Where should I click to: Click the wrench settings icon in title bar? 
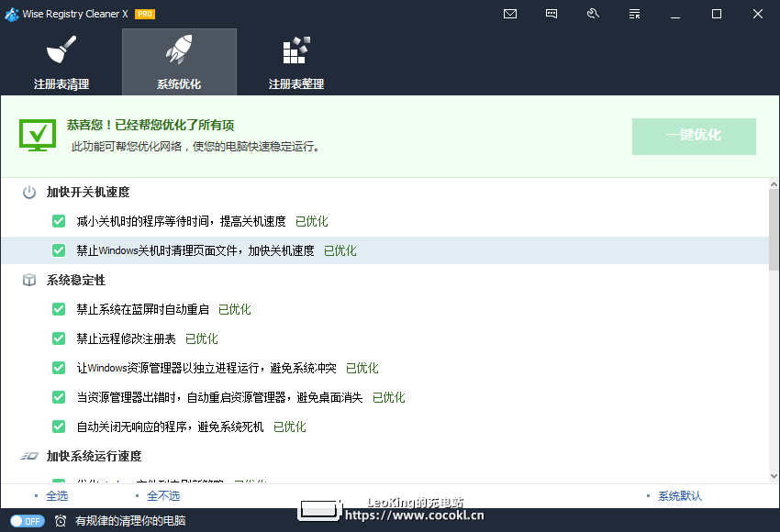point(593,14)
